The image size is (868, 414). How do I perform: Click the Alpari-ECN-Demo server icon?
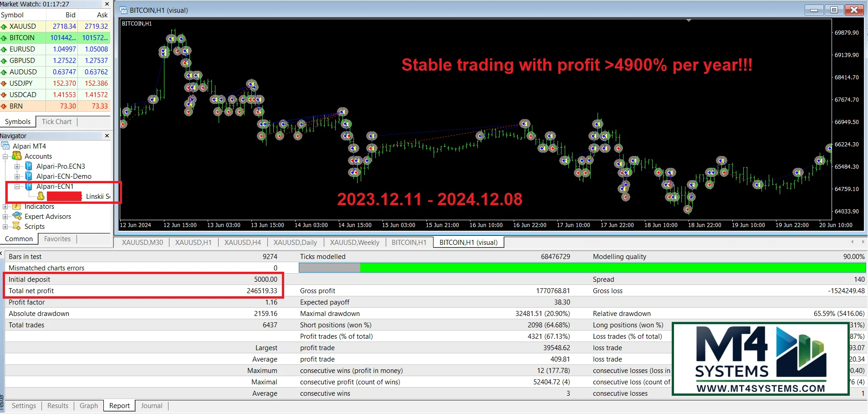point(29,176)
